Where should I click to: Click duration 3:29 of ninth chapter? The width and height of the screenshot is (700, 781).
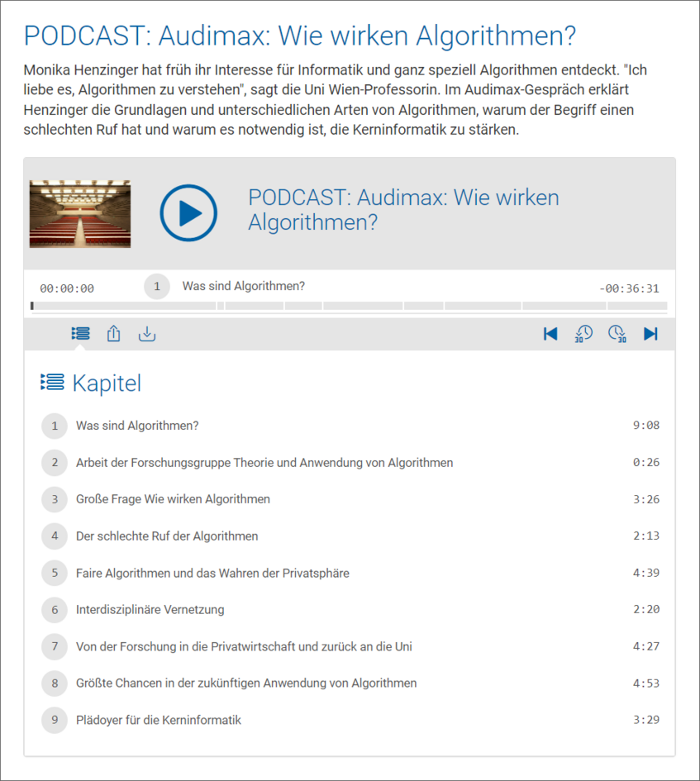[646, 720]
